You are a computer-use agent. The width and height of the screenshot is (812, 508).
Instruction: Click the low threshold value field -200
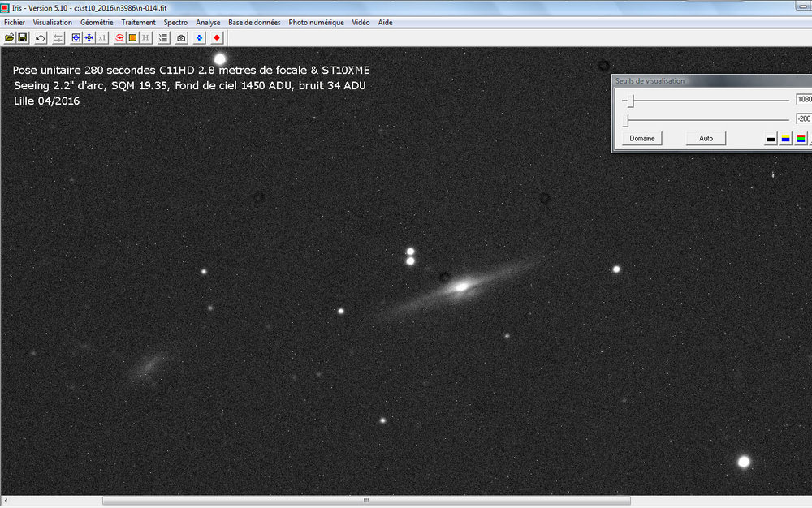click(804, 119)
